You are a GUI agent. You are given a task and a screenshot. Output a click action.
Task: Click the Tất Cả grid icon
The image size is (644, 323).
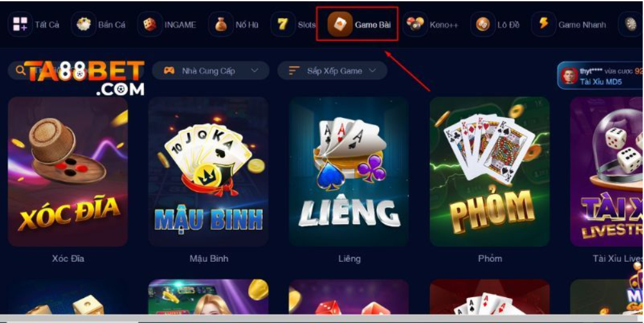[x=20, y=24]
